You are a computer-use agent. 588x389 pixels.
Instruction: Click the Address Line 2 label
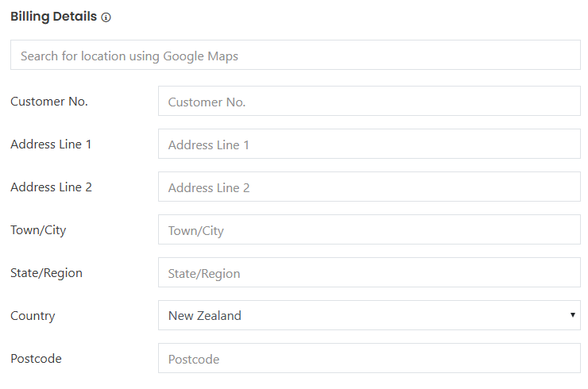[51, 187]
